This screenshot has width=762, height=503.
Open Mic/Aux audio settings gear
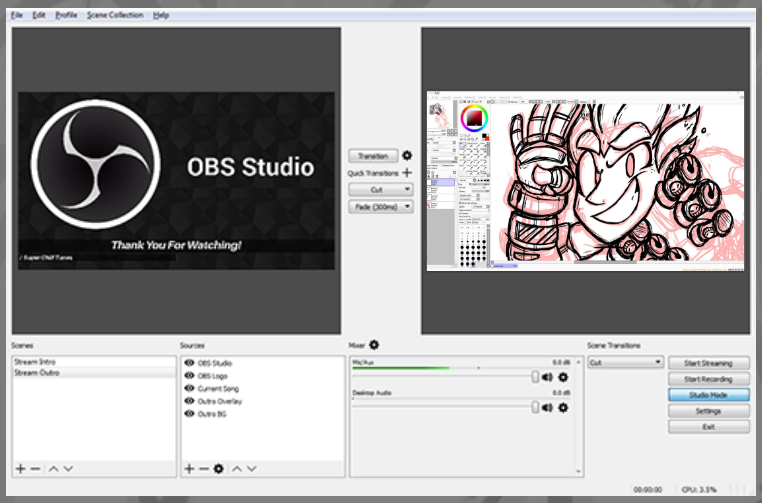pyautogui.click(x=563, y=377)
